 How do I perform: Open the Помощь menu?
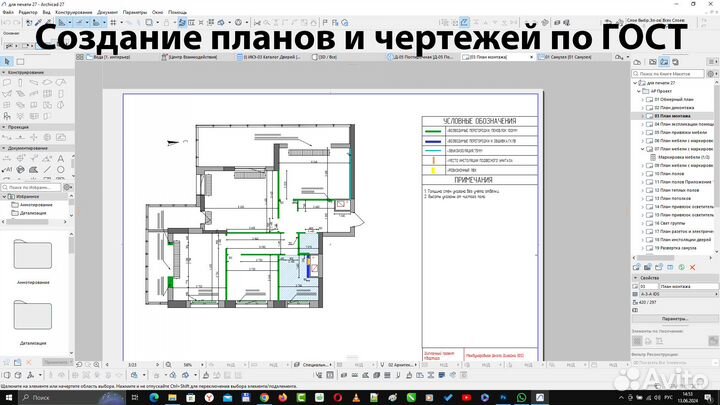tap(177, 12)
